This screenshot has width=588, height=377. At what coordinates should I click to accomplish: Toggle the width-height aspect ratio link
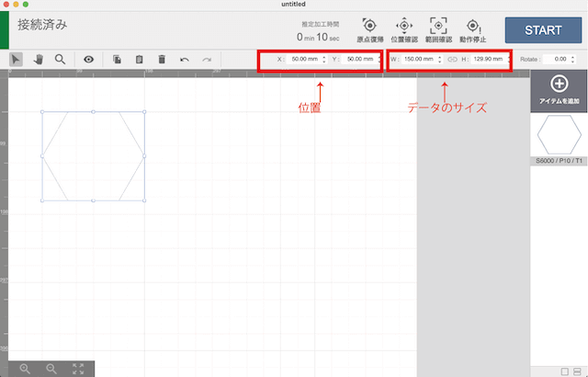452,59
